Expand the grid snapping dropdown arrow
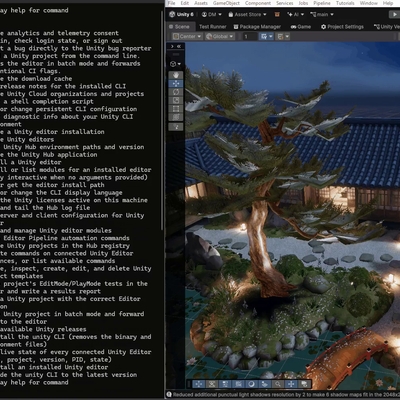 271,36
